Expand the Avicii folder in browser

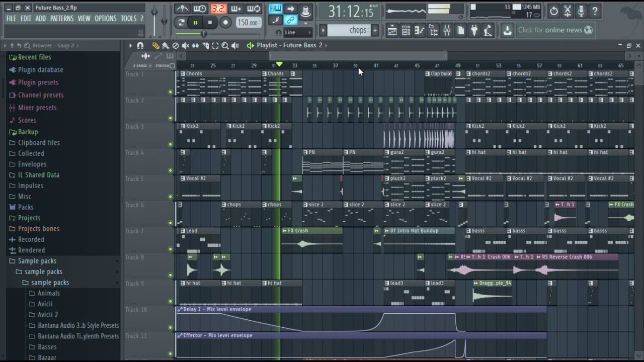[44, 304]
